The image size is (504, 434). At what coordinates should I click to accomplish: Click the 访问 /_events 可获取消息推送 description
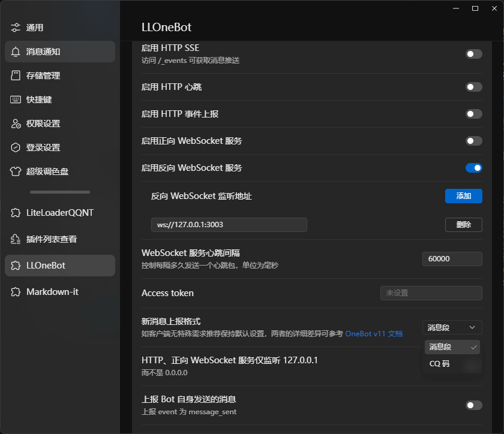tap(190, 61)
